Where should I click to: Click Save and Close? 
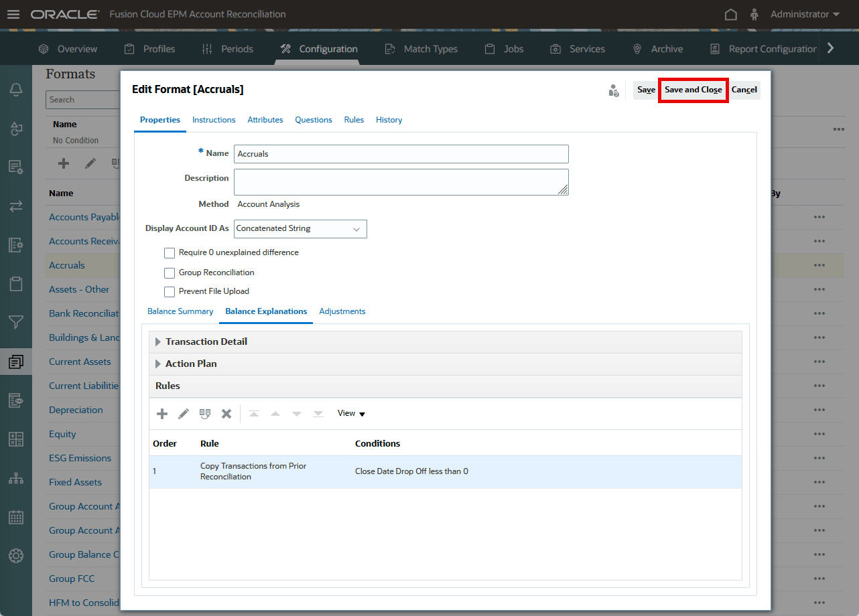click(693, 90)
